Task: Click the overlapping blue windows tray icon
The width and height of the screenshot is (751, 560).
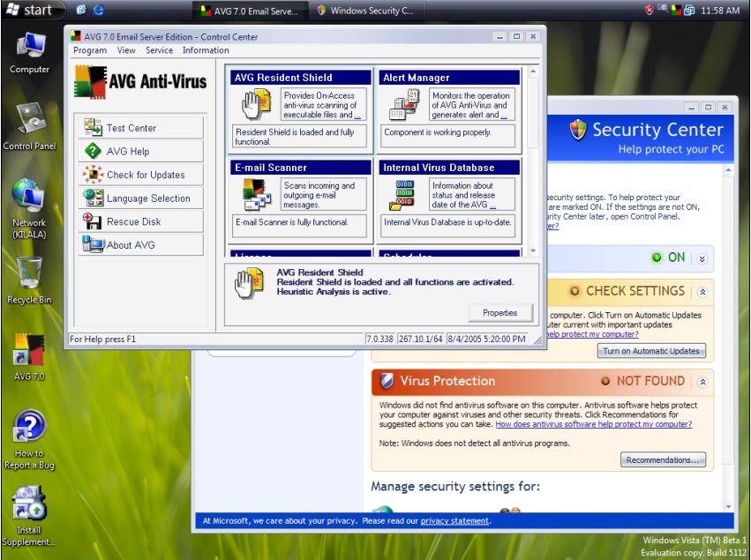Action: point(688,10)
